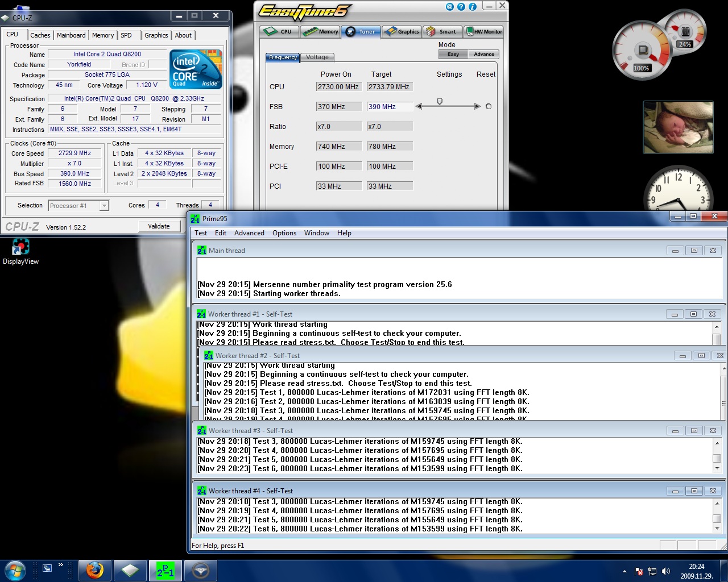
Task: Expand the quick launch overflow chevron
Action: pos(60,565)
